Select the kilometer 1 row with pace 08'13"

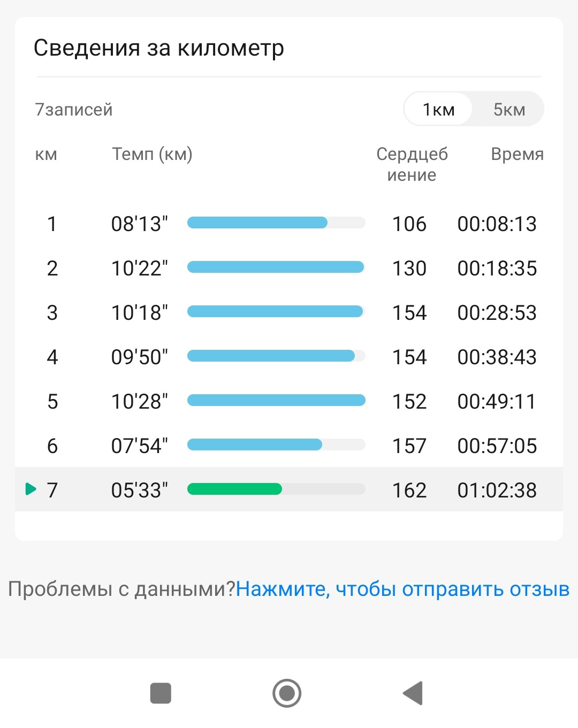(x=289, y=224)
